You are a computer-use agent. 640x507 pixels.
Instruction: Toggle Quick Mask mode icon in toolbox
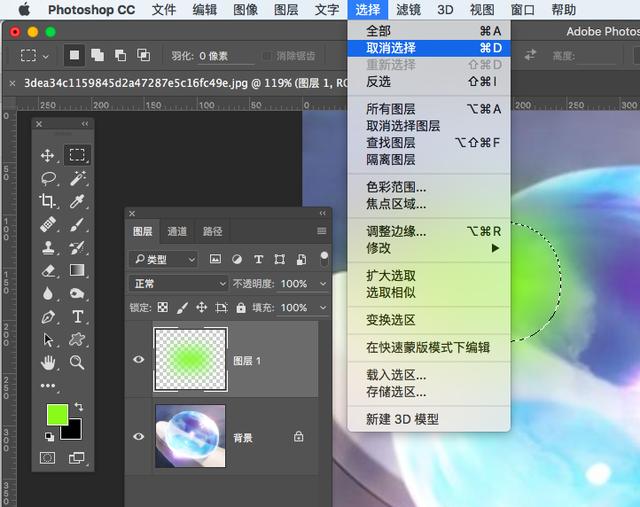47,458
